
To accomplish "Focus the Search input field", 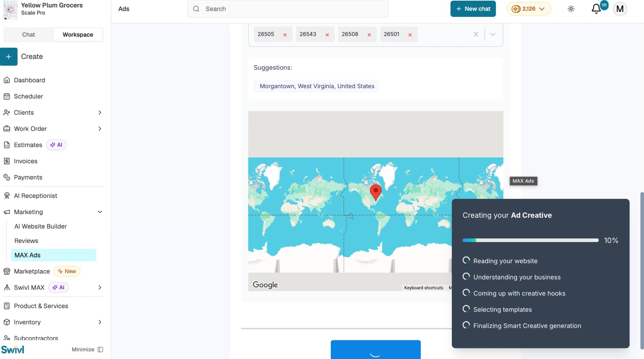I will tap(288, 9).
